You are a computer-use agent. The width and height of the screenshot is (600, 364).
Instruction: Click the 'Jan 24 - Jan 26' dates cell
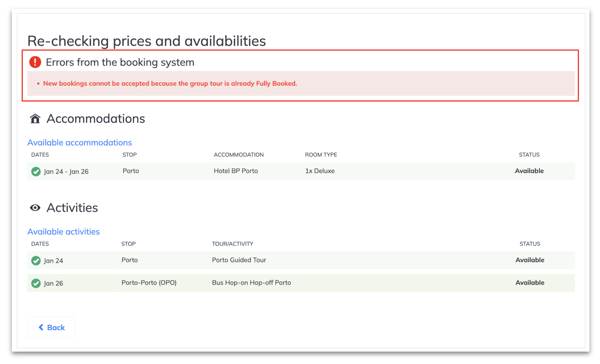click(x=66, y=171)
